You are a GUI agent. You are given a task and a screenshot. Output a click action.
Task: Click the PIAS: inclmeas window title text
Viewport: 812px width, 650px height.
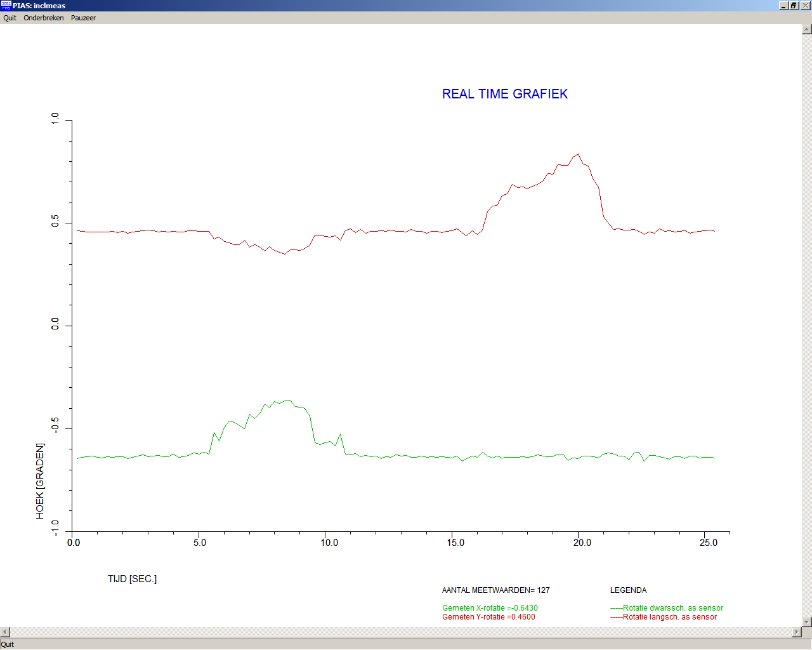coord(39,6)
